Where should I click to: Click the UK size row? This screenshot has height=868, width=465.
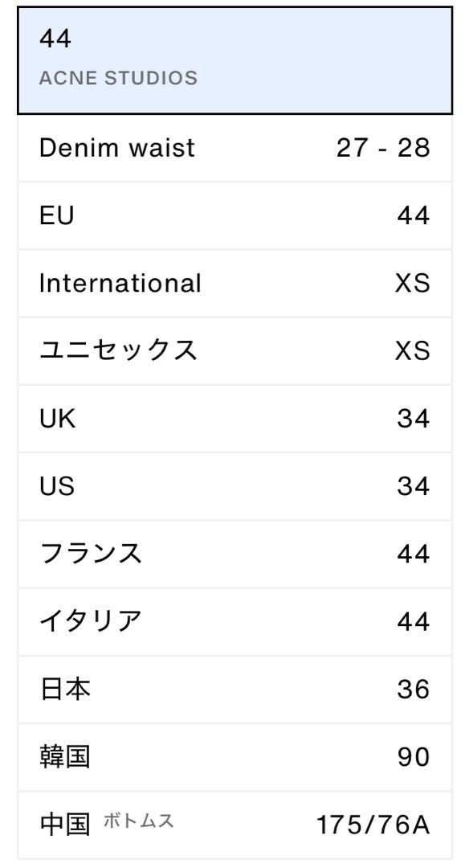point(235,418)
